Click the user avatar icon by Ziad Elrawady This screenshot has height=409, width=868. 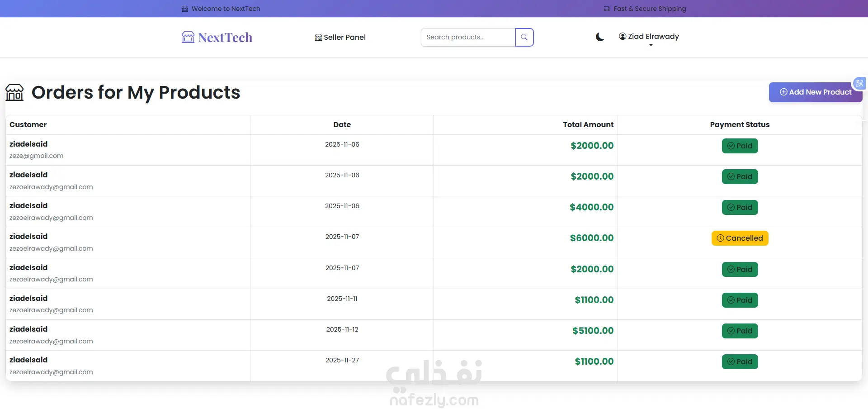(x=623, y=37)
